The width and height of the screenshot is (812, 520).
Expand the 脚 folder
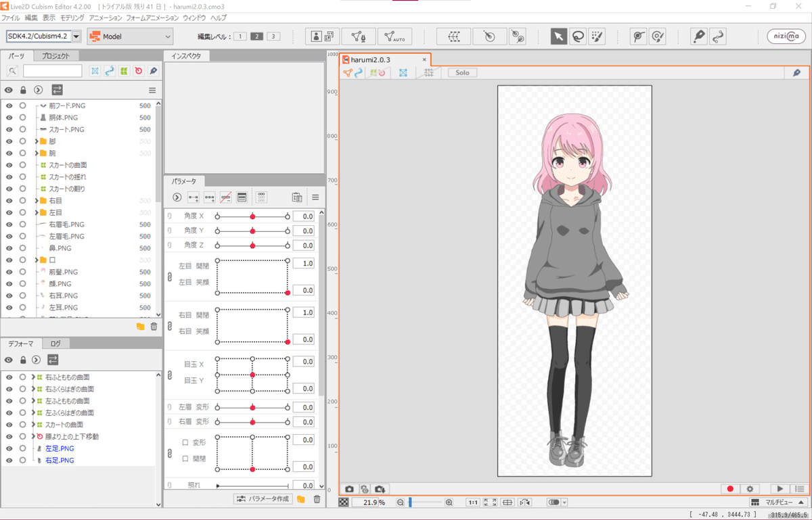coord(37,141)
